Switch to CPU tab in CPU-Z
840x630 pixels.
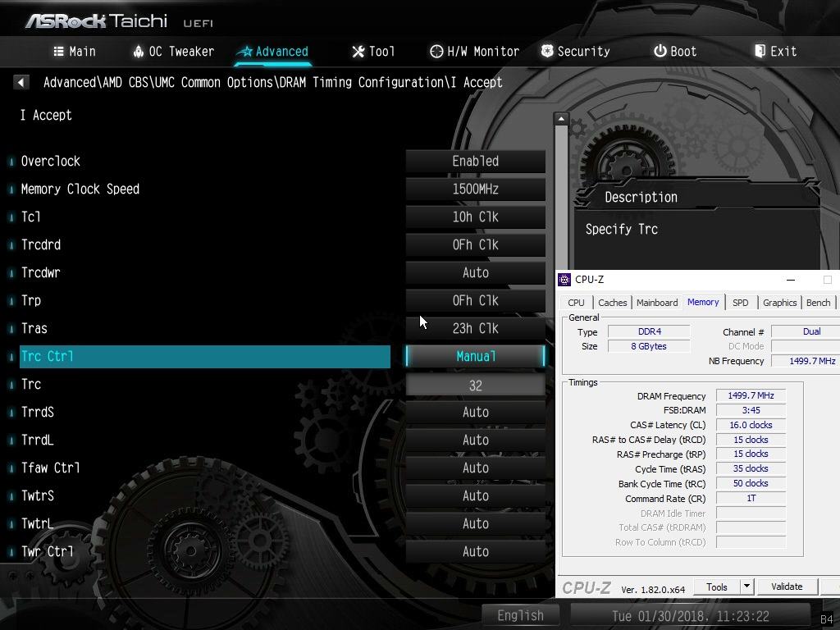(576, 303)
